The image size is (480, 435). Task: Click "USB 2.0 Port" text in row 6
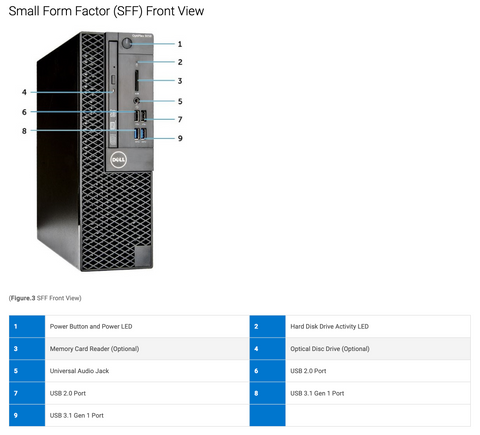point(308,371)
